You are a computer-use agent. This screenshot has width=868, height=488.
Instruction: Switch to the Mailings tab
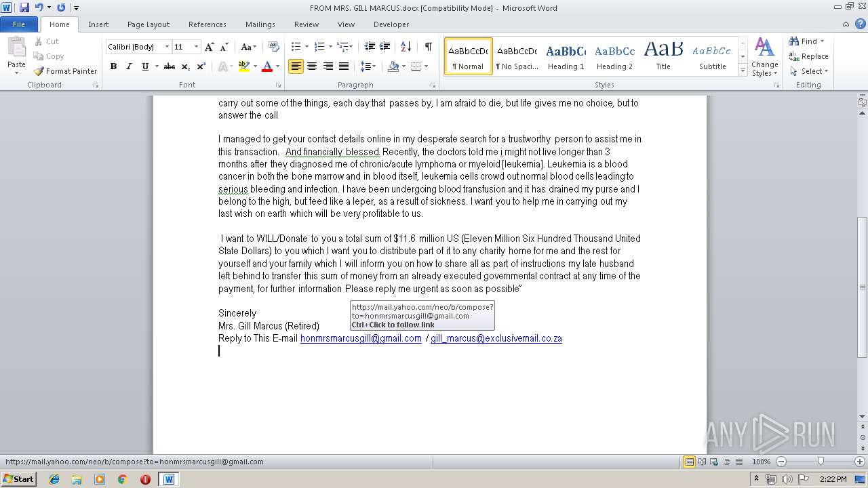260,24
